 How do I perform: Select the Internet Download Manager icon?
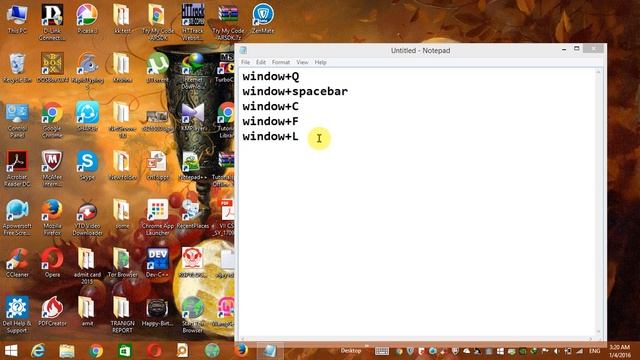193,71
